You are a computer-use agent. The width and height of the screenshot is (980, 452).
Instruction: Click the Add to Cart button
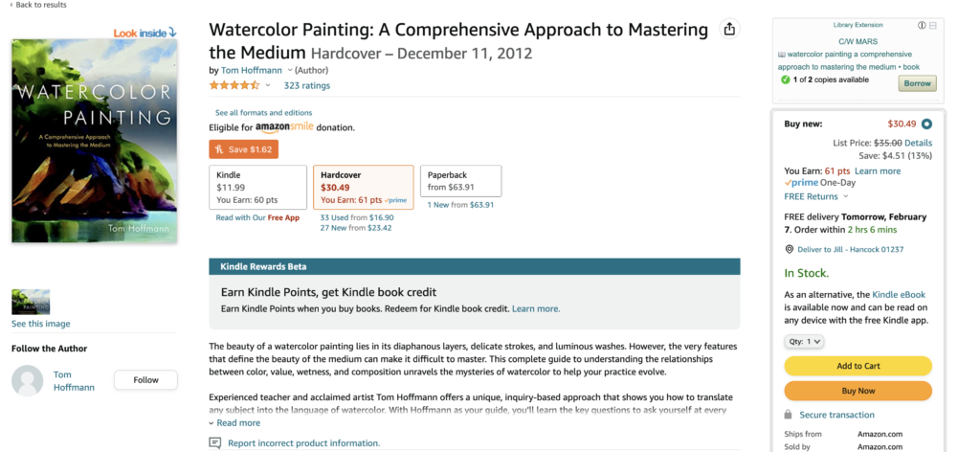(x=858, y=366)
